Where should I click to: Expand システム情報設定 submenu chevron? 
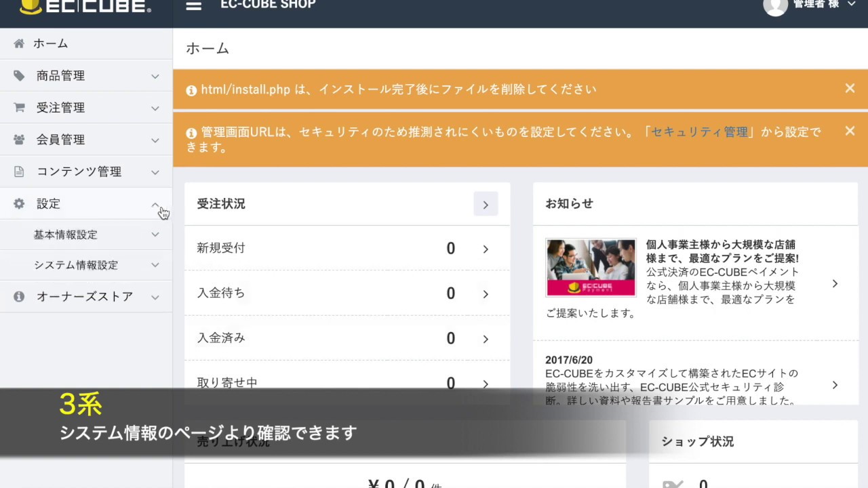(x=155, y=265)
